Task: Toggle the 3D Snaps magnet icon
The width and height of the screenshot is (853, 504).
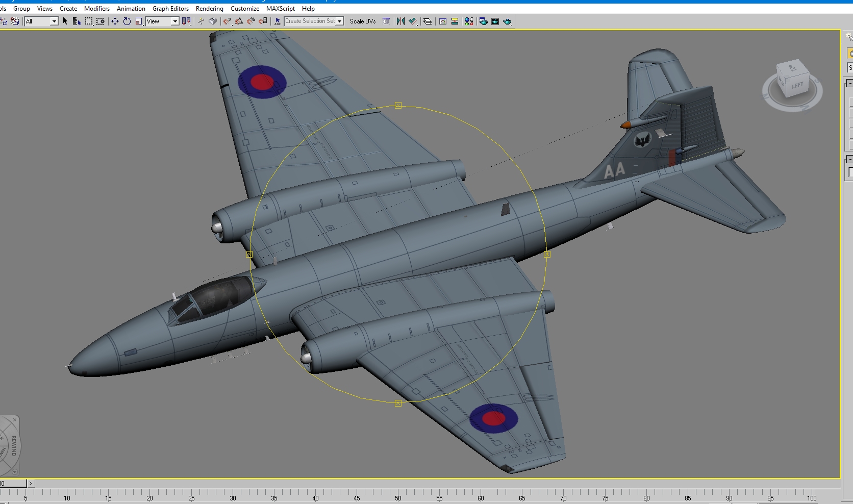Action: (227, 21)
